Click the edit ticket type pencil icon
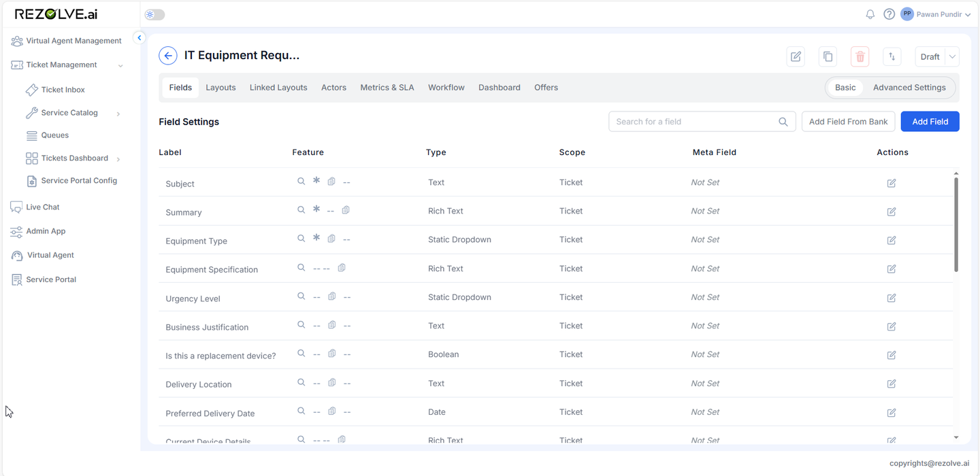Viewport: 980px width, 476px height. (796, 56)
